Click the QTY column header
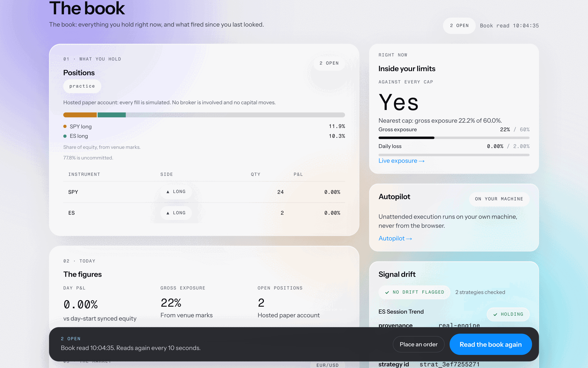 point(256,174)
